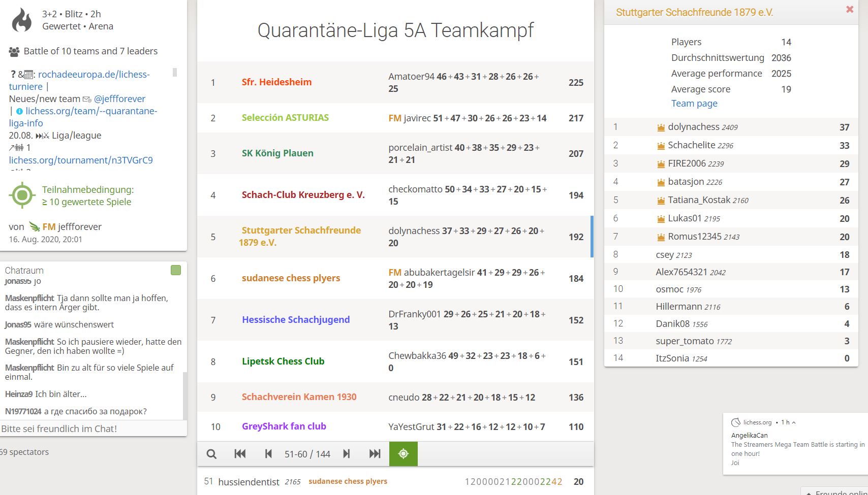Open the Team page link
The height and width of the screenshot is (495, 868).
coord(694,104)
